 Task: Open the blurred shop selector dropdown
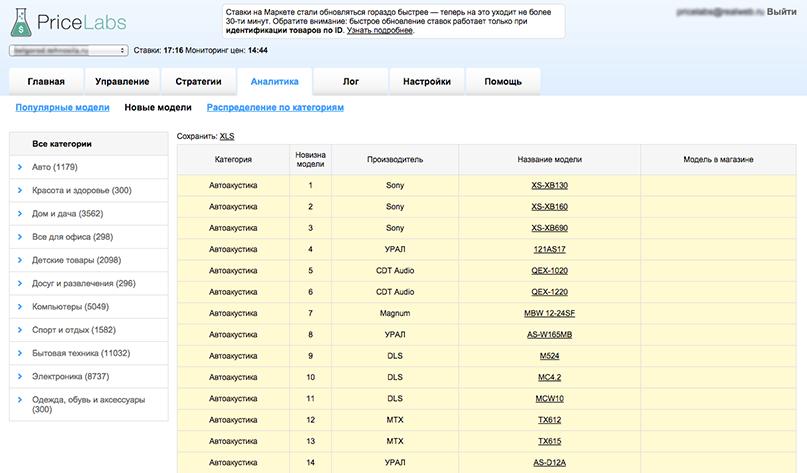[68, 50]
